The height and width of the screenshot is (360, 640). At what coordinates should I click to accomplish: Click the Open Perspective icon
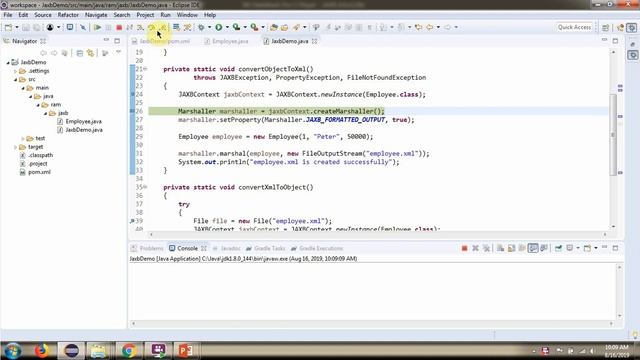coord(606,27)
